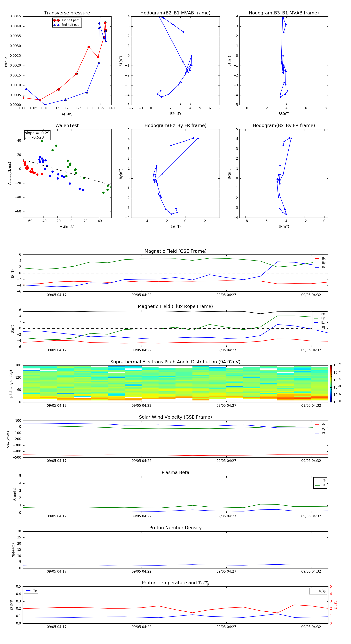Select the 'Bz' legend entry in GSE plot
The image size is (351, 644).
320,268
